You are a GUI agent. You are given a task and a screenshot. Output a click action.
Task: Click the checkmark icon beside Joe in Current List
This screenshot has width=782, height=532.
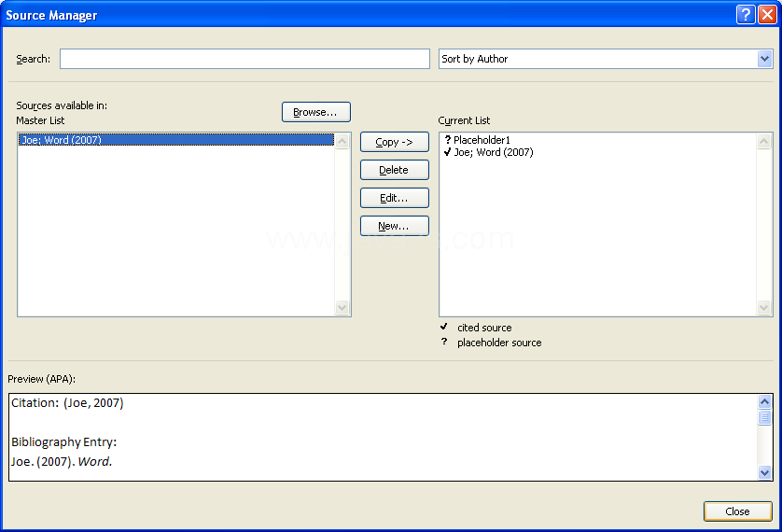click(447, 151)
